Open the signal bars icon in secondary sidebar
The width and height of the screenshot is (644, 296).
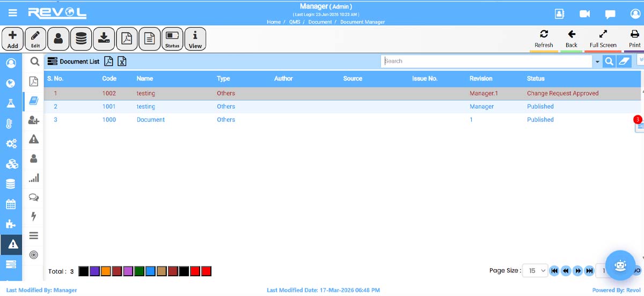tap(34, 178)
